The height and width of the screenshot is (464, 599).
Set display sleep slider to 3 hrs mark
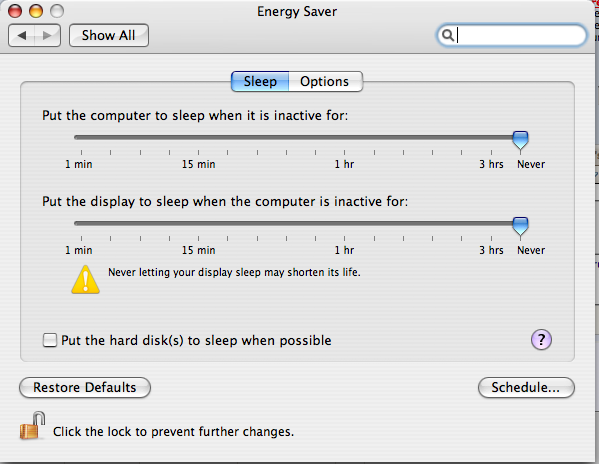[491, 224]
